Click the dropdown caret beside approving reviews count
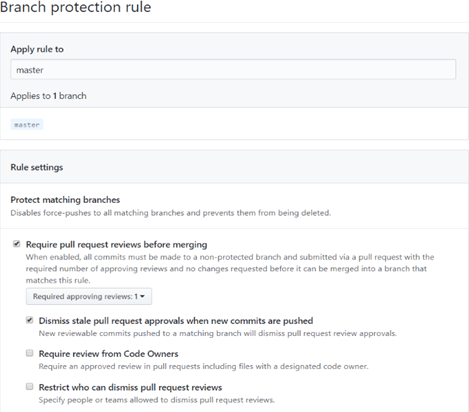This screenshot has height=412, width=469. pyautogui.click(x=142, y=296)
